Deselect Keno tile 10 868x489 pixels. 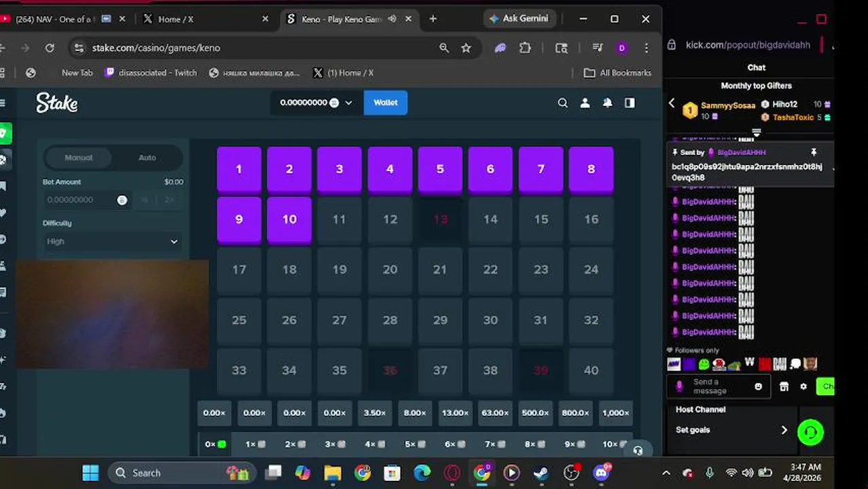click(289, 219)
